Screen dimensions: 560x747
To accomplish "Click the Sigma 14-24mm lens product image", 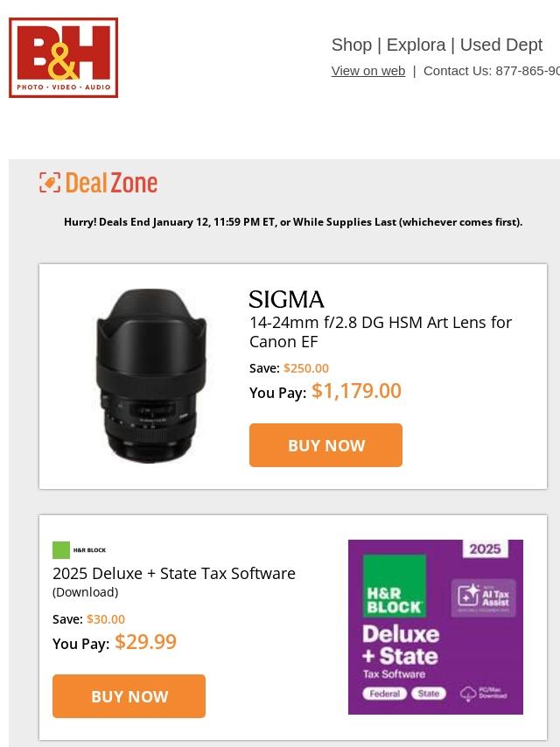I will tap(150, 376).
